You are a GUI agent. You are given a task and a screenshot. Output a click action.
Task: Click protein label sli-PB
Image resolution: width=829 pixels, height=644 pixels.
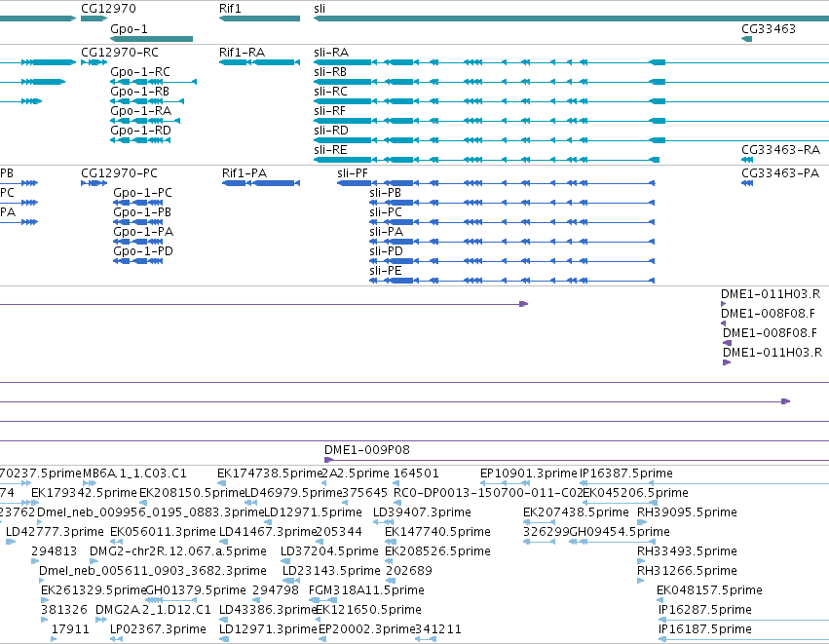click(385, 193)
